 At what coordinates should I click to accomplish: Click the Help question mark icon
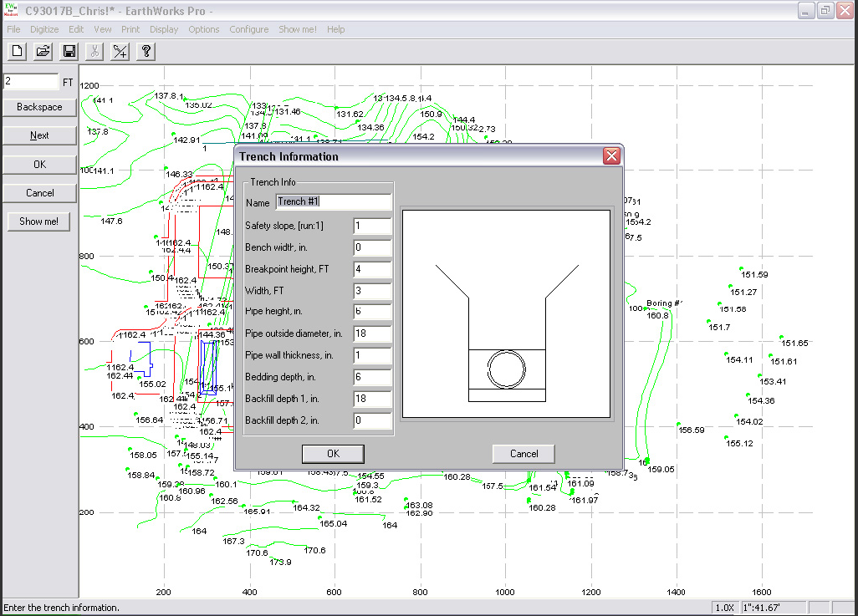pos(146,52)
